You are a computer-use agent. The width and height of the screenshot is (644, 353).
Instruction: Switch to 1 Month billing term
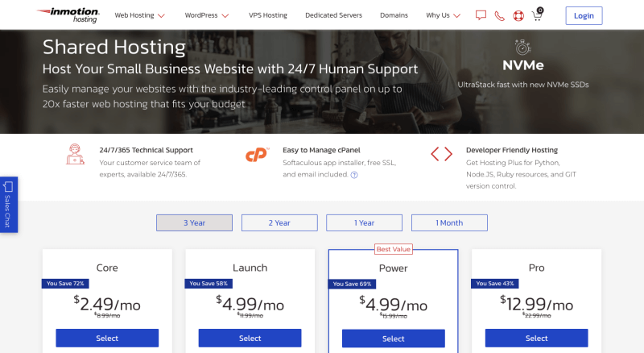point(449,222)
